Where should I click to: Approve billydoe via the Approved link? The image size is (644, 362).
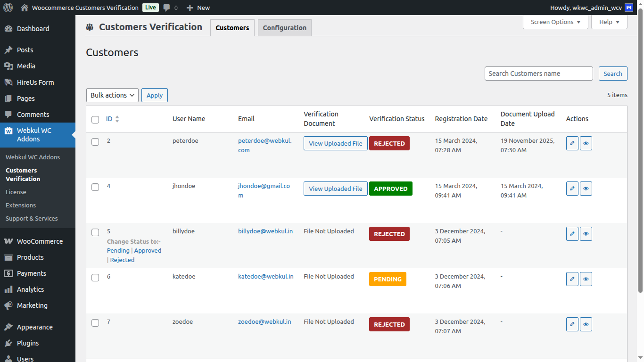(148, 250)
